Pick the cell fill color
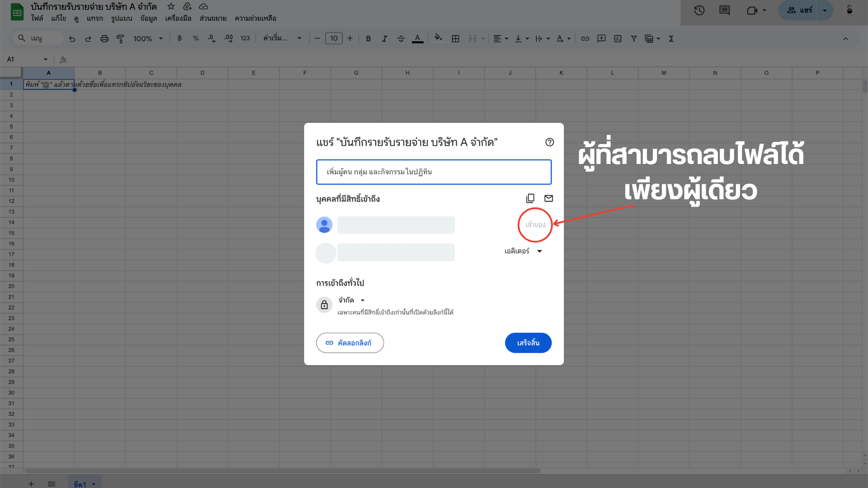This screenshot has width=868, height=488. pos(438,38)
